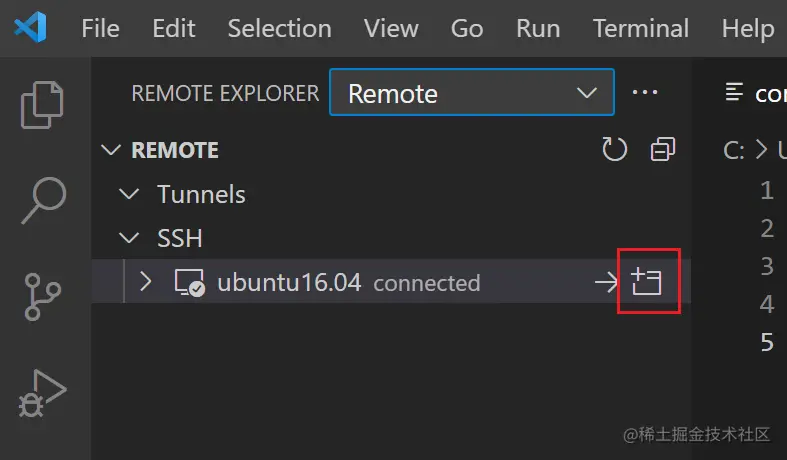Screen dimensions: 787x460
Task: Open the Selection menu
Action: coord(279,28)
